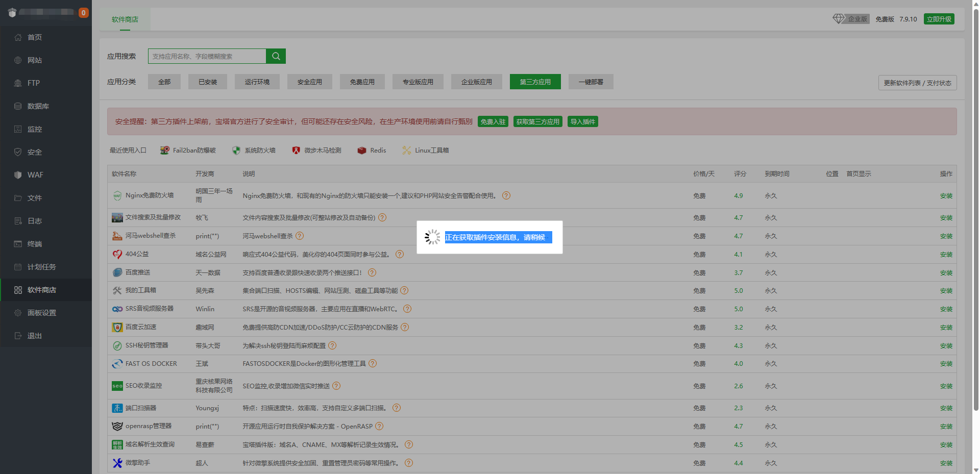Click the SSH秘钥管理器 app icon
Image resolution: width=980 pixels, height=474 pixels.
click(x=117, y=345)
